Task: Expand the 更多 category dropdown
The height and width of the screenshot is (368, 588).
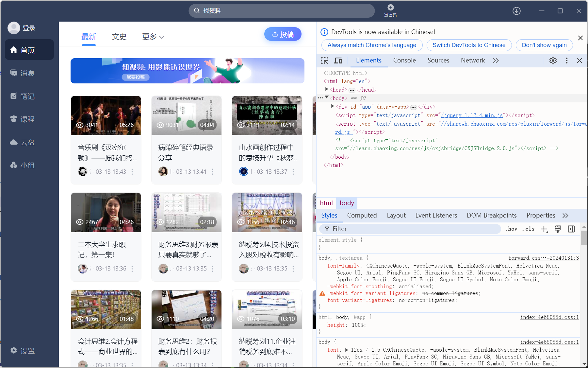Action: [x=153, y=37]
